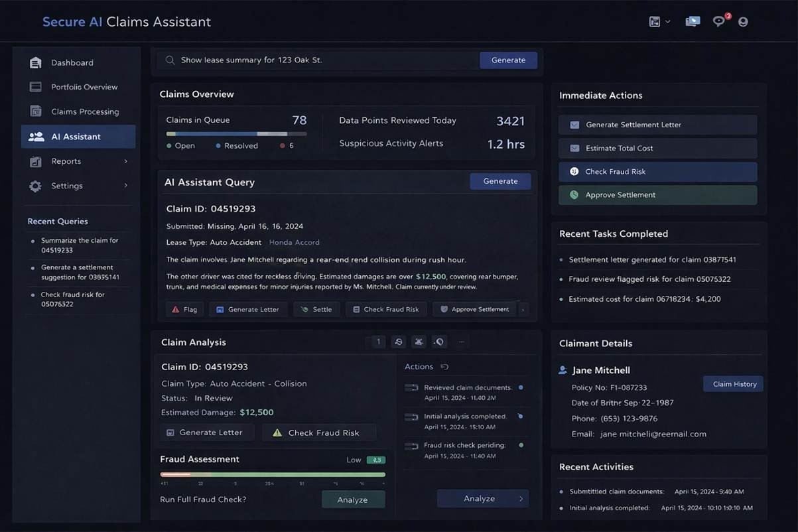798x532 pixels.
Task: Open the user profile icon
Action: tap(743, 21)
